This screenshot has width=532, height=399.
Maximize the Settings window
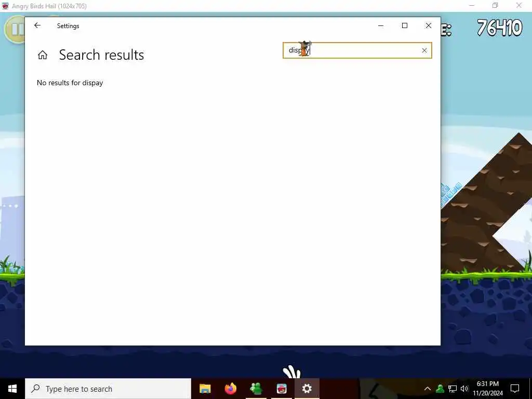(404, 25)
